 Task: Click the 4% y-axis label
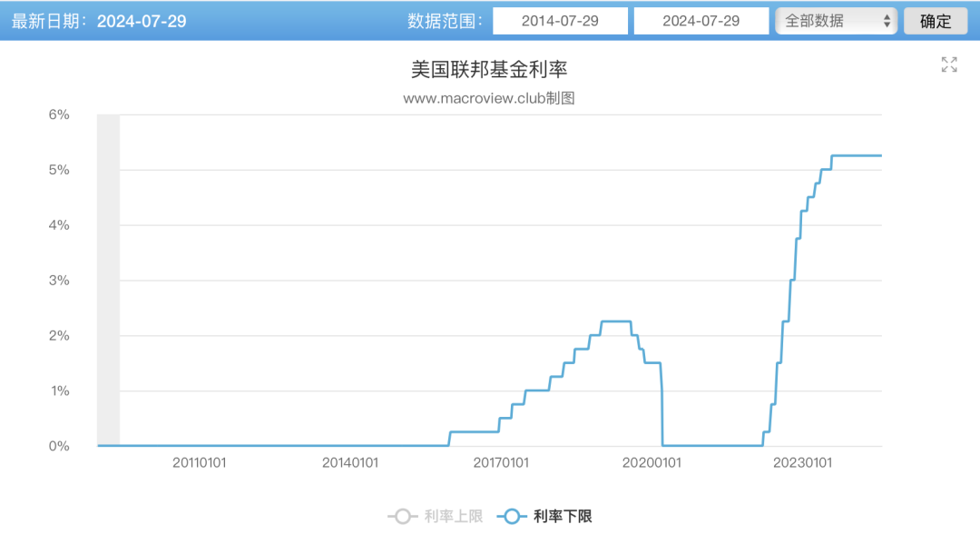tap(59, 225)
